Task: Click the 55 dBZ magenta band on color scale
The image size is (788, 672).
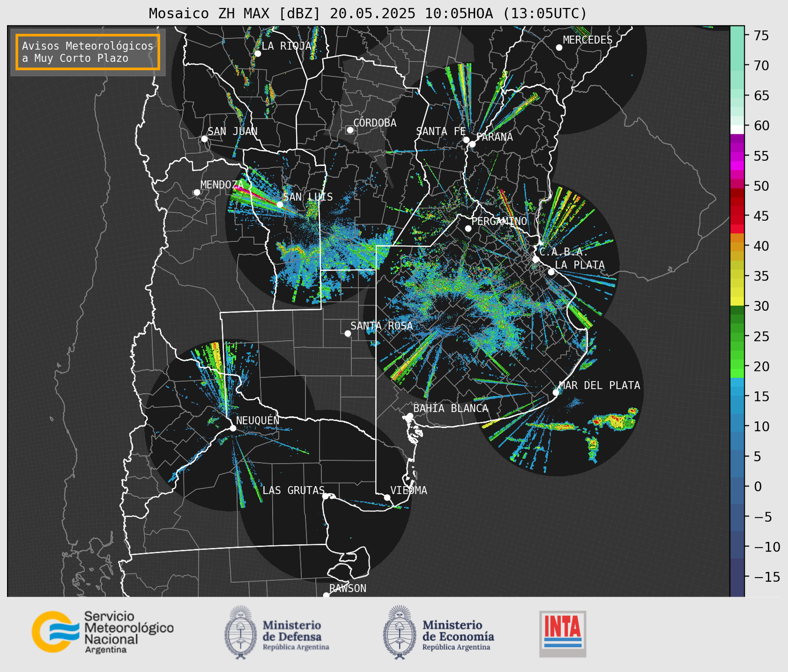Action: [737, 156]
